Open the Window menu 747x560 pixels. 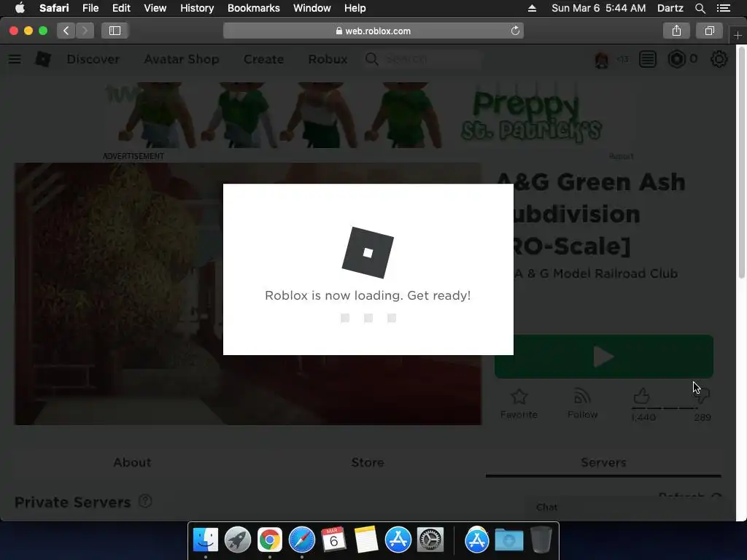tap(311, 8)
